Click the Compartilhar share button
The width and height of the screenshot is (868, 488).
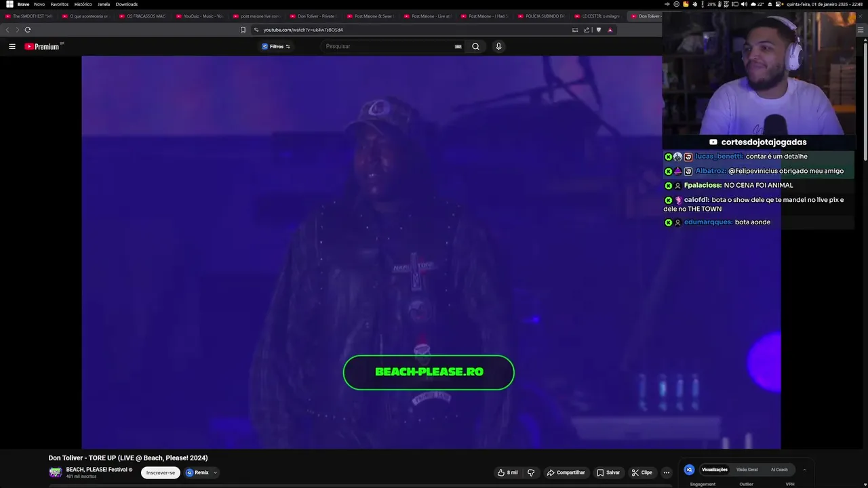(566, 472)
